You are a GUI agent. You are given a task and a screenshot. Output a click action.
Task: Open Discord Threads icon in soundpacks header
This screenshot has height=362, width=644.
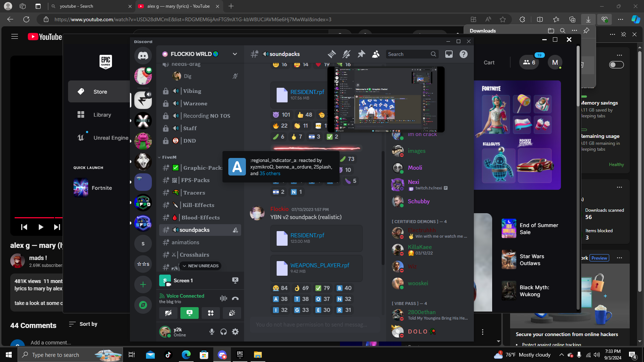click(x=332, y=54)
